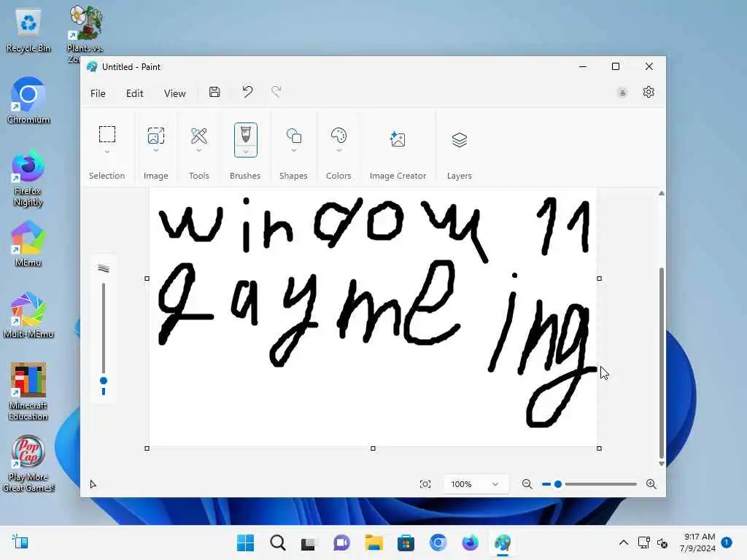This screenshot has height=560, width=747.
Task: Click the Paint icon on taskbar
Action: tap(502, 542)
